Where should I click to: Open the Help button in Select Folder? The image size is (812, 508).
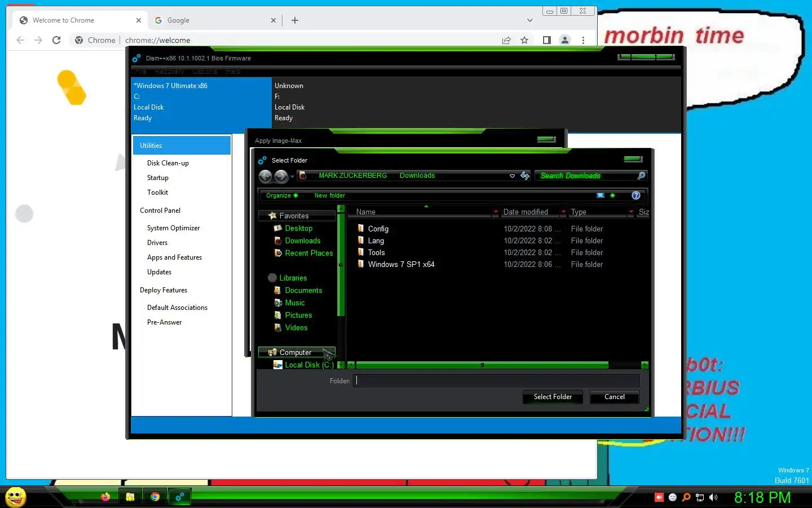pyautogui.click(x=636, y=195)
